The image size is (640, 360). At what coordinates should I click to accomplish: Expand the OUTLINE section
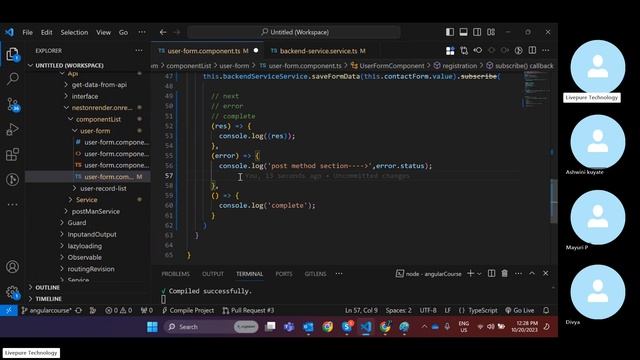[47, 287]
